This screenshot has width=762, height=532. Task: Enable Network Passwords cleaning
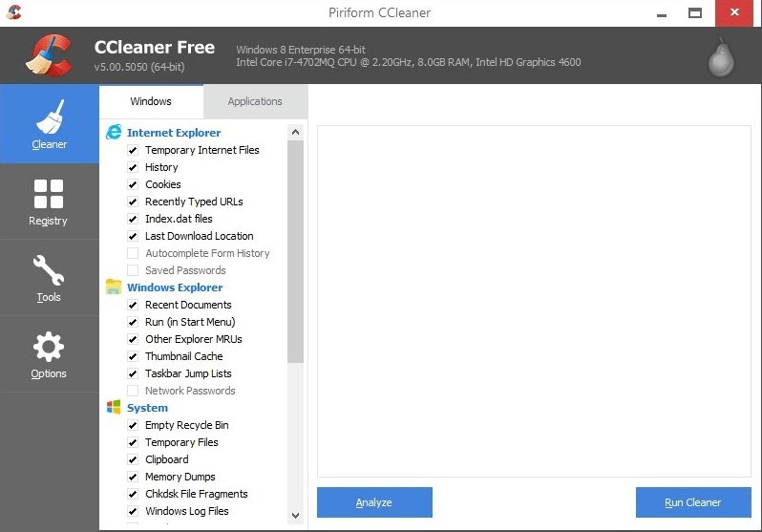pyautogui.click(x=133, y=391)
